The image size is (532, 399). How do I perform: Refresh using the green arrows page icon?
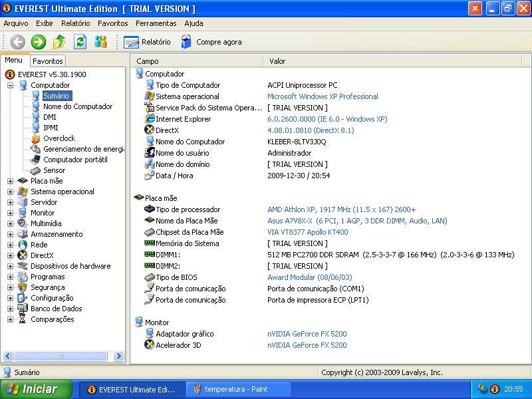point(80,42)
